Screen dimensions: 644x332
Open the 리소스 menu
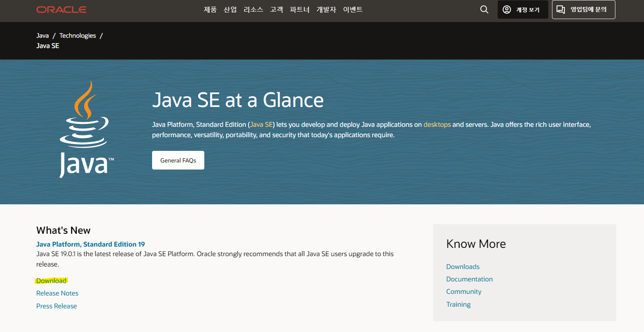click(x=253, y=10)
